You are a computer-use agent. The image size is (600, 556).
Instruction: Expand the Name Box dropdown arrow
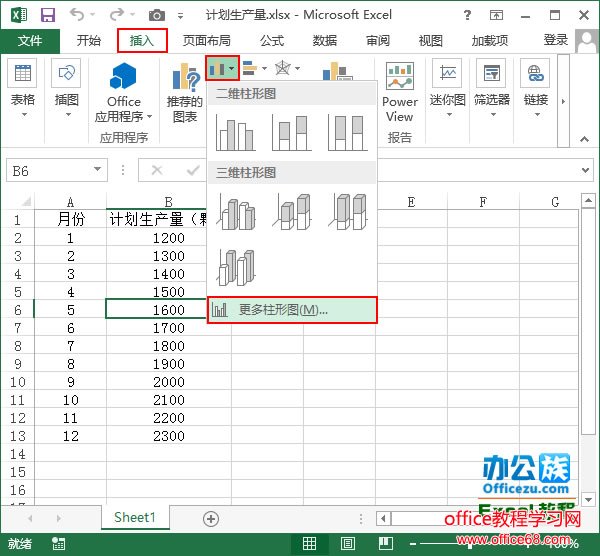(x=98, y=169)
